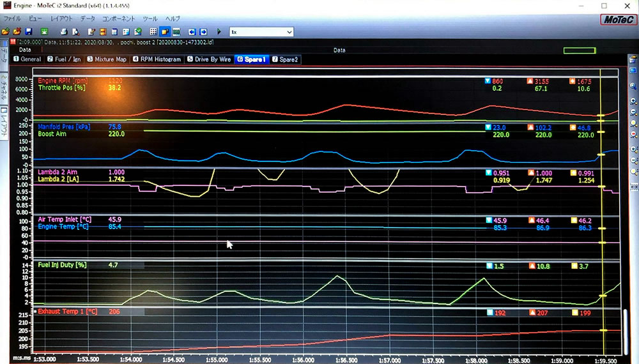Click the blue floppy disk Save icon
Viewport: 639px width, 364px height.
[27, 31]
